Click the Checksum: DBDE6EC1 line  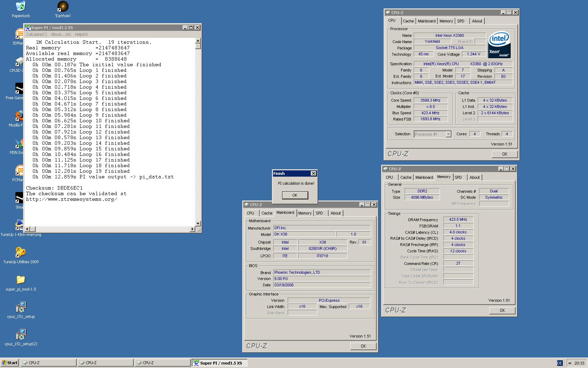pos(54,188)
